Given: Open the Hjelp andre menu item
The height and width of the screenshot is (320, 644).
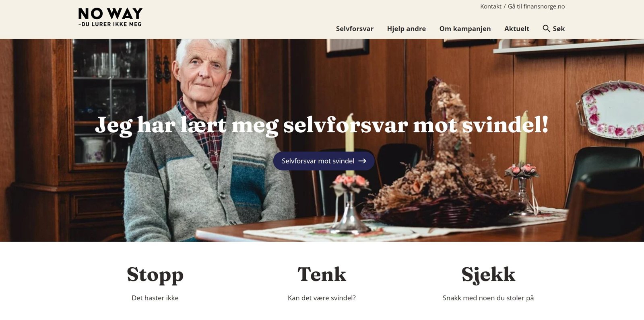Looking at the screenshot, I should click(406, 29).
